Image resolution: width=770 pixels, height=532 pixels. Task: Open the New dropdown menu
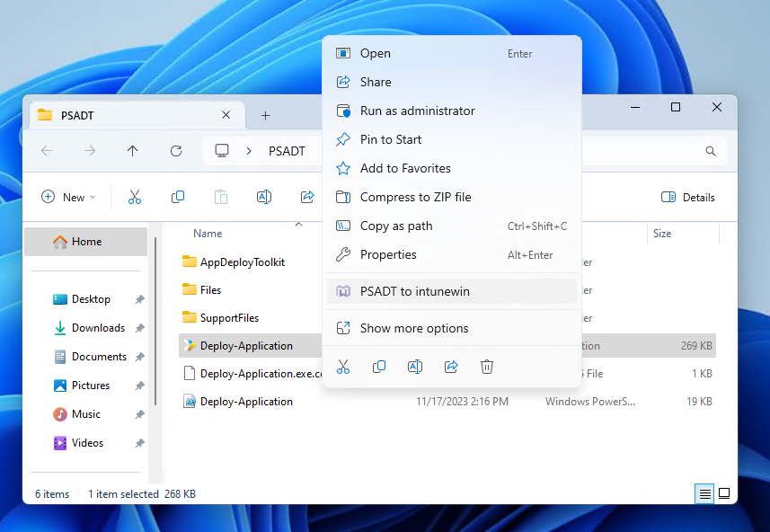(68, 197)
